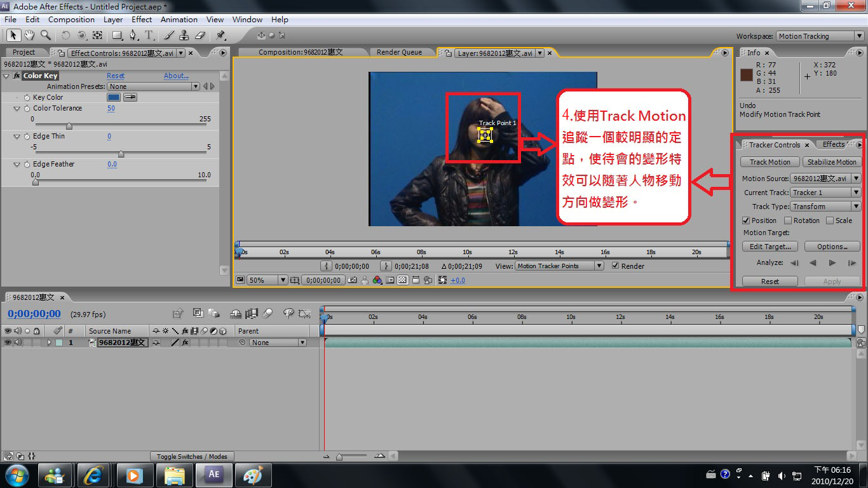This screenshot has width=868, height=488.
Task: Open the Animation Presets dropdown
Action: (x=153, y=86)
